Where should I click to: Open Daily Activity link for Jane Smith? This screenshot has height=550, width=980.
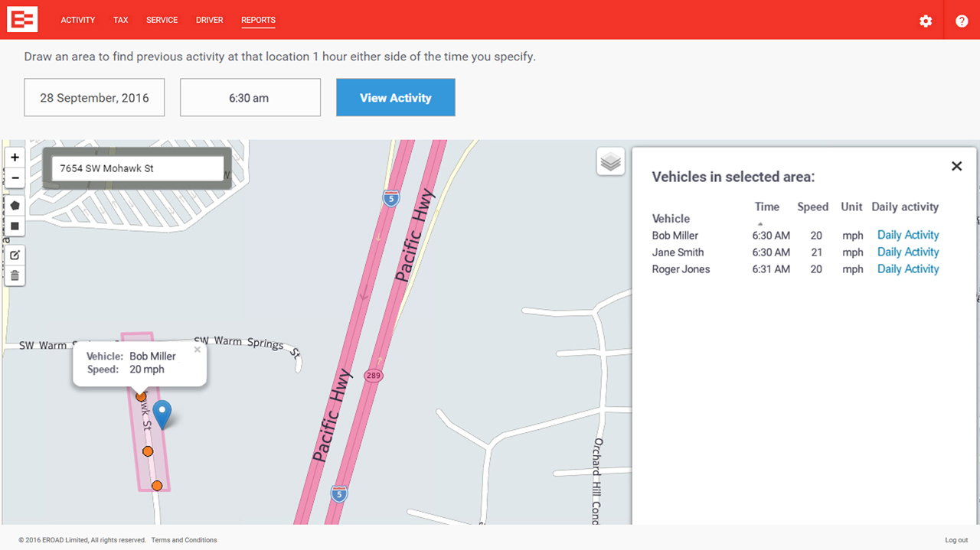pos(907,252)
